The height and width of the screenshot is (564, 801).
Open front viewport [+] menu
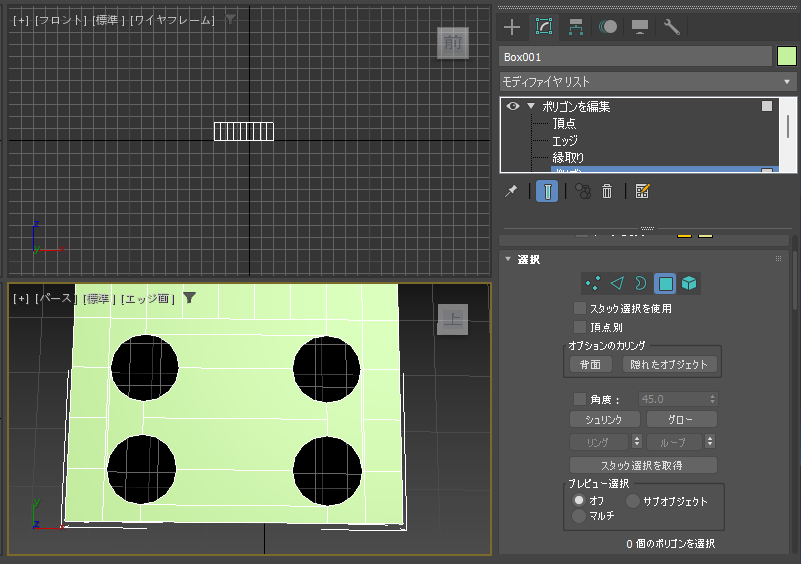click(x=21, y=20)
